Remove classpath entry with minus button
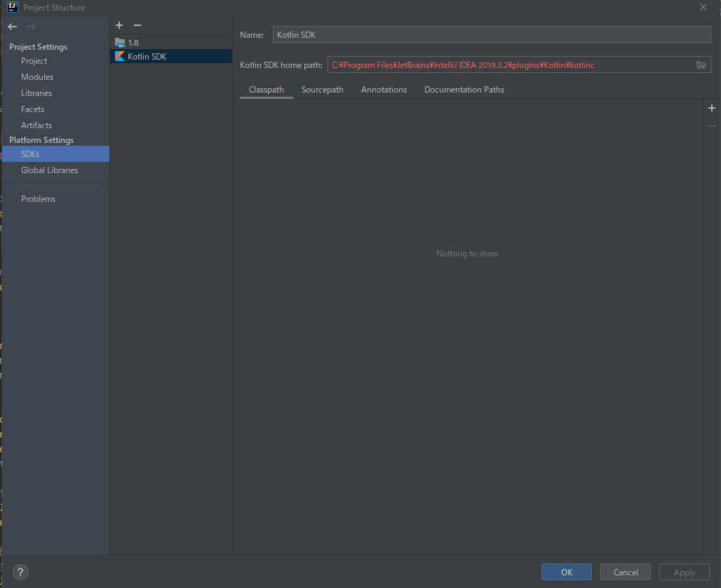The image size is (721, 588). pos(712,126)
